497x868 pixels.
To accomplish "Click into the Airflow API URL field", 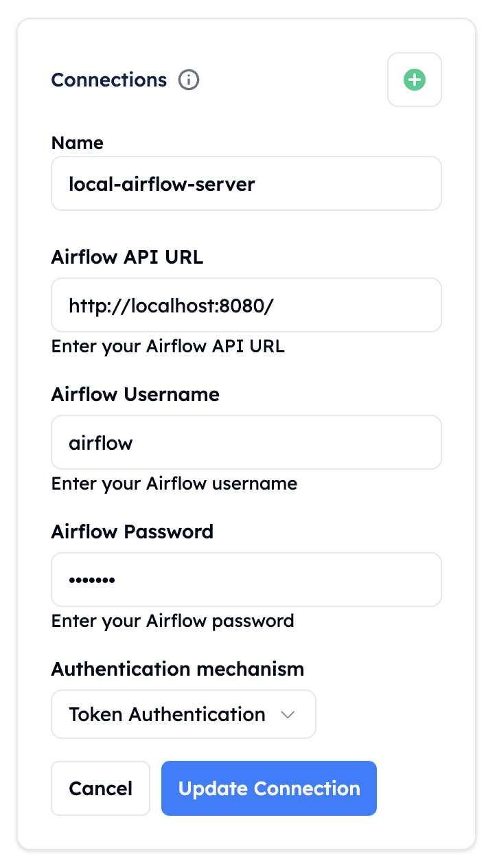I will click(246, 305).
